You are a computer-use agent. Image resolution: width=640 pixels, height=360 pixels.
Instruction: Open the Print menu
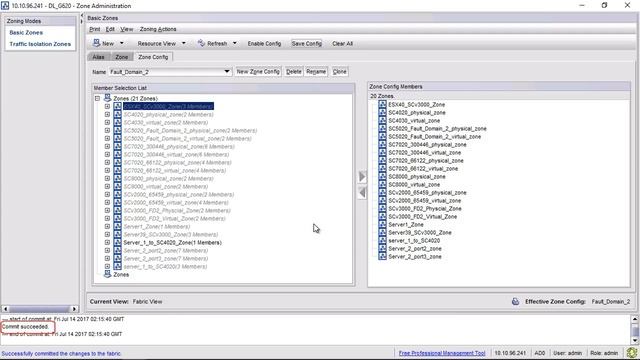pos(95,29)
